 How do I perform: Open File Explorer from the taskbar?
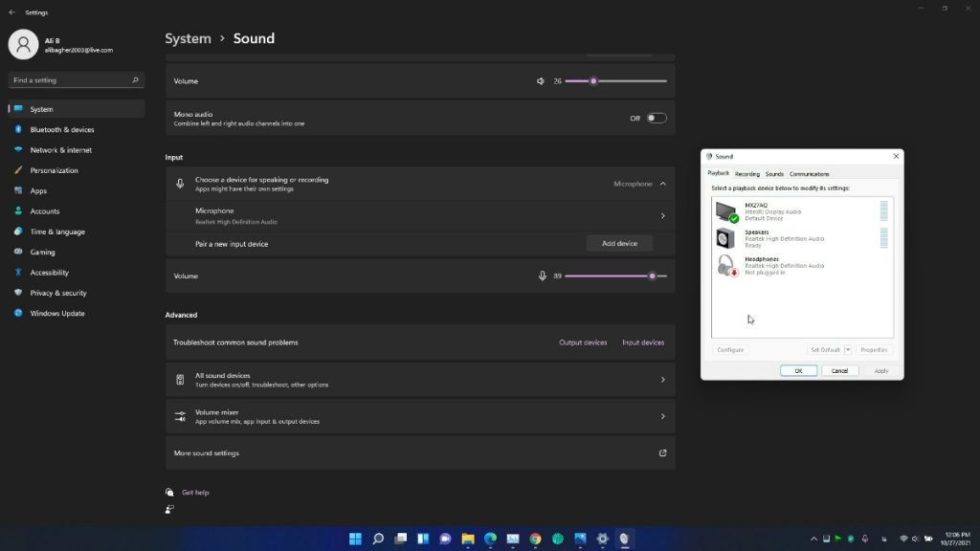[468, 539]
